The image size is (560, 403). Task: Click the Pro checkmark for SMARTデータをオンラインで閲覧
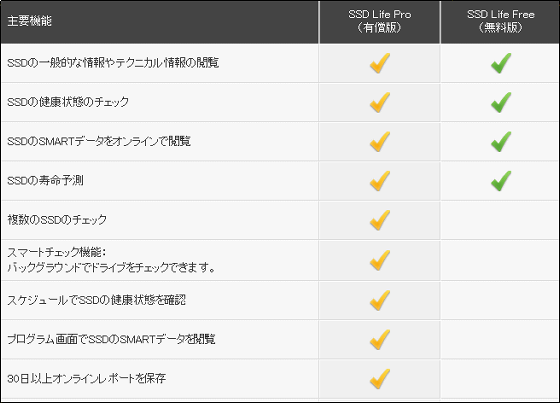point(380,141)
